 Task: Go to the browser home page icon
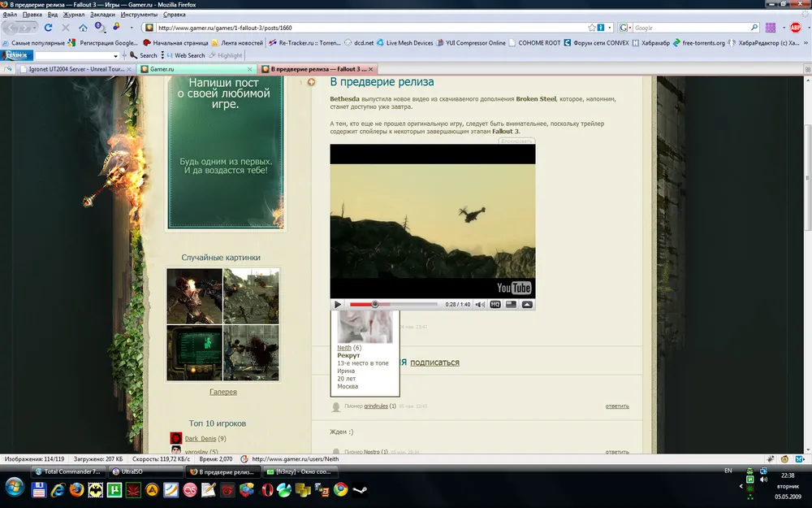pos(83,28)
